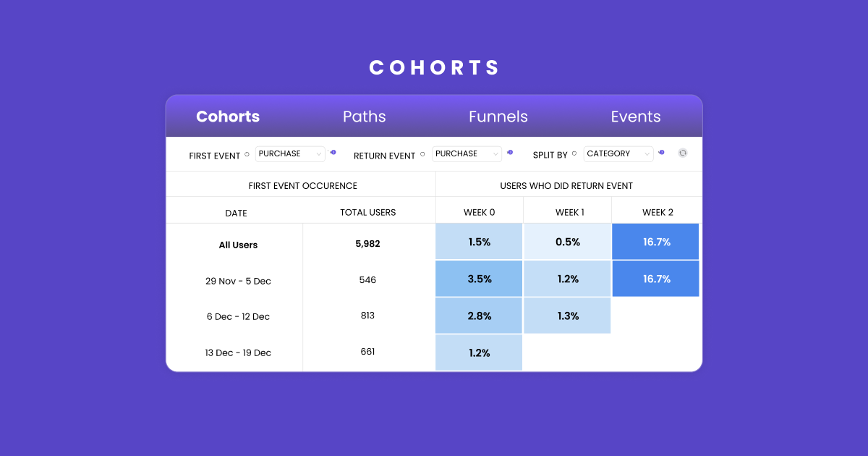Switch to the Funnels tab
Viewport: 868px width, 456px height.
pyautogui.click(x=498, y=116)
